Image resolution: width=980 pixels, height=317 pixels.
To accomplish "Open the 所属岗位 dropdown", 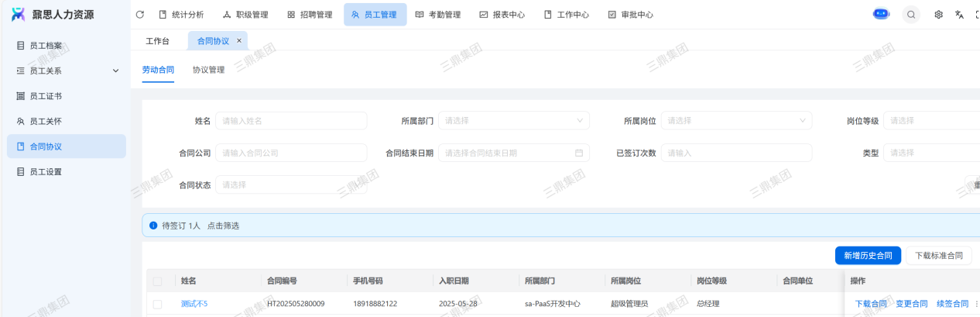I will pos(735,121).
